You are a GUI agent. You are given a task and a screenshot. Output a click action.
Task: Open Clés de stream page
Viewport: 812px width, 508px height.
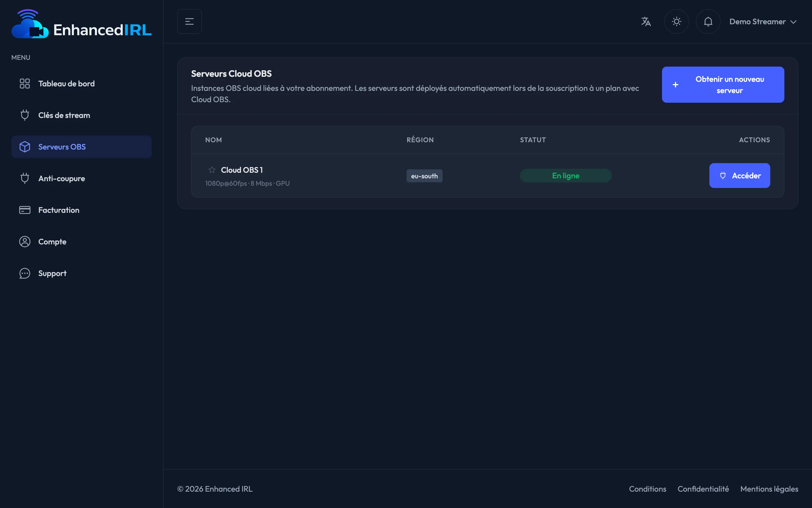81,115
